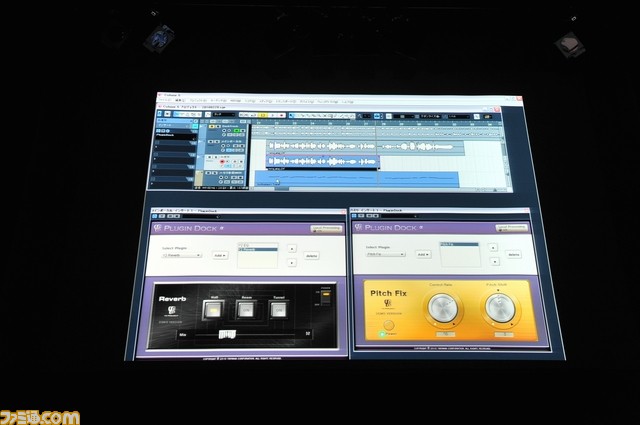Select upper audio waveform clip in arrangement
The height and width of the screenshot is (425, 640).
[365, 147]
